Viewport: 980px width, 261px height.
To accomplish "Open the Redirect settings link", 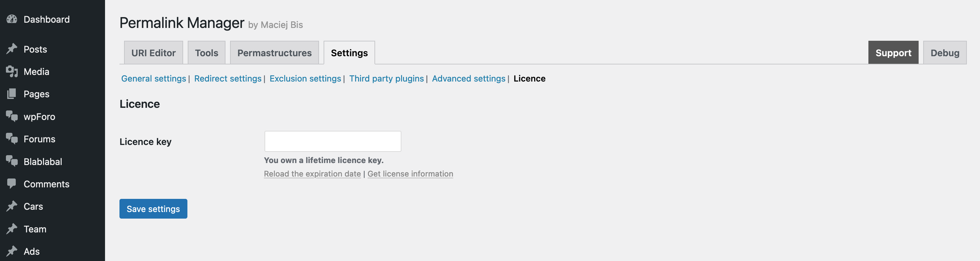I will (x=227, y=79).
